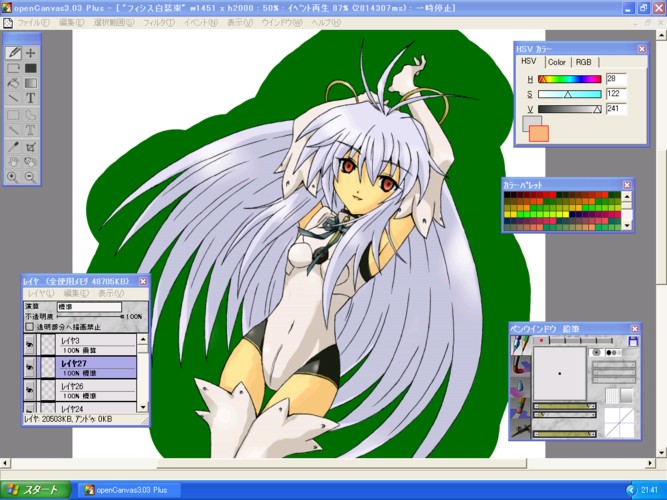Toggle visibility eye of layer レイヤ24

click(29, 408)
